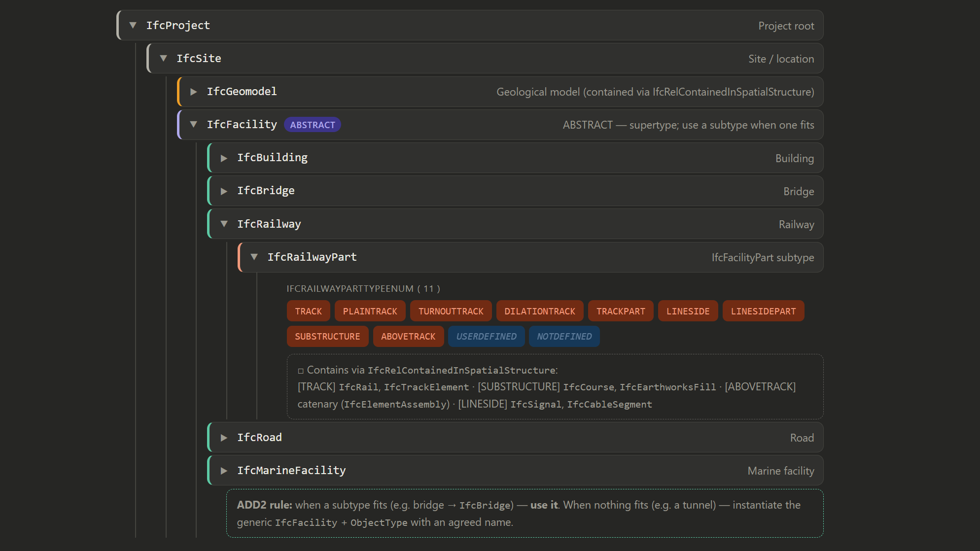Select the TRACK enum tag
The height and width of the screenshot is (551, 980).
click(x=309, y=311)
